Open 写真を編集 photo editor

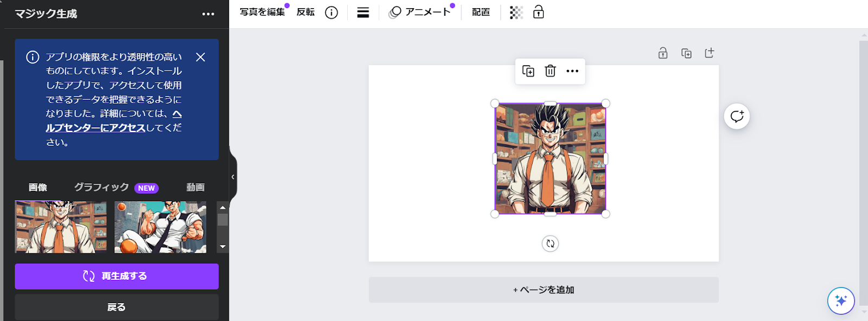pos(262,12)
